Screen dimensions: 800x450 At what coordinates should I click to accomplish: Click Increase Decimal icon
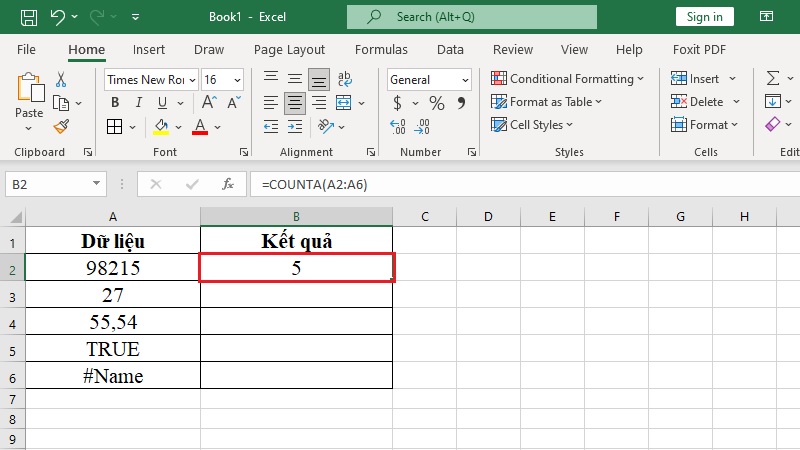[397, 127]
